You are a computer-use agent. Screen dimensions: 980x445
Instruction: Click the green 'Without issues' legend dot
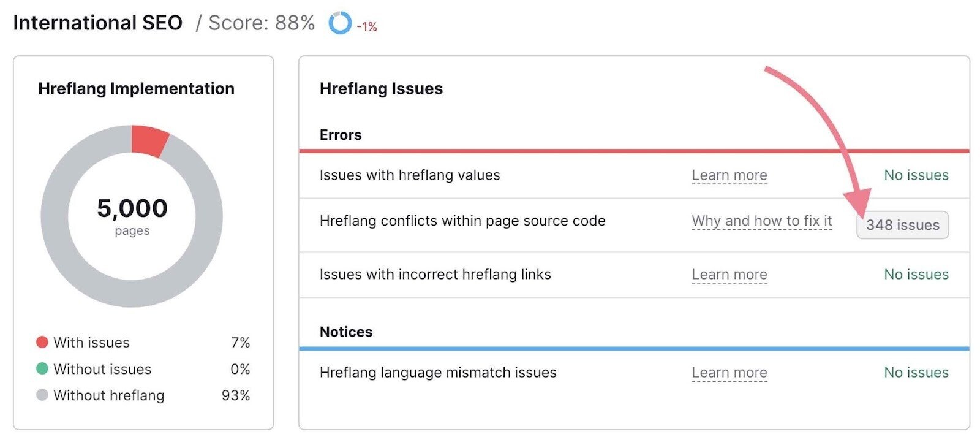point(42,369)
